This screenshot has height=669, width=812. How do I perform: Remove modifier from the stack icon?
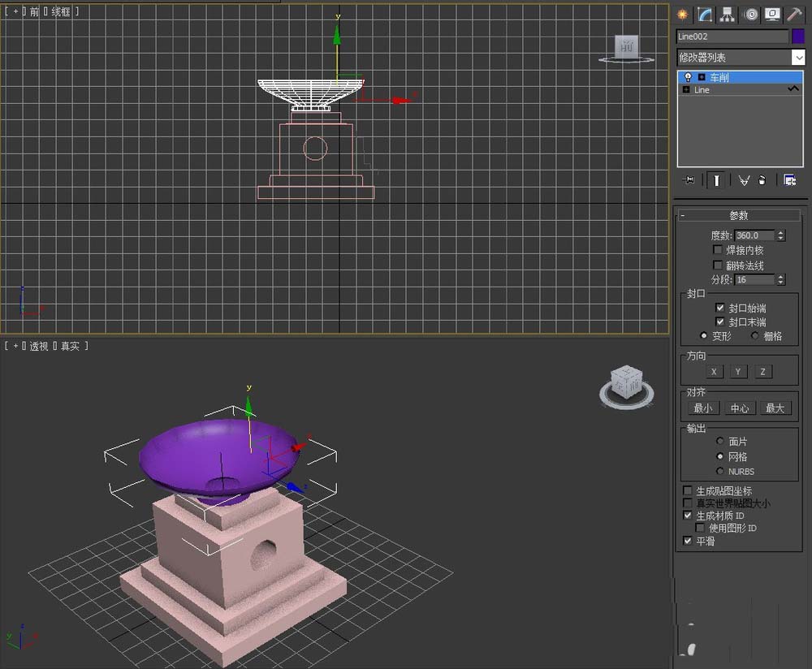(762, 180)
